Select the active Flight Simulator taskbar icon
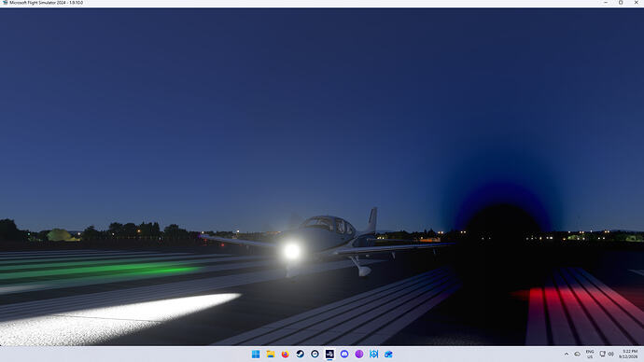This screenshot has height=362, width=644. pyautogui.click(x=329, y=354)
